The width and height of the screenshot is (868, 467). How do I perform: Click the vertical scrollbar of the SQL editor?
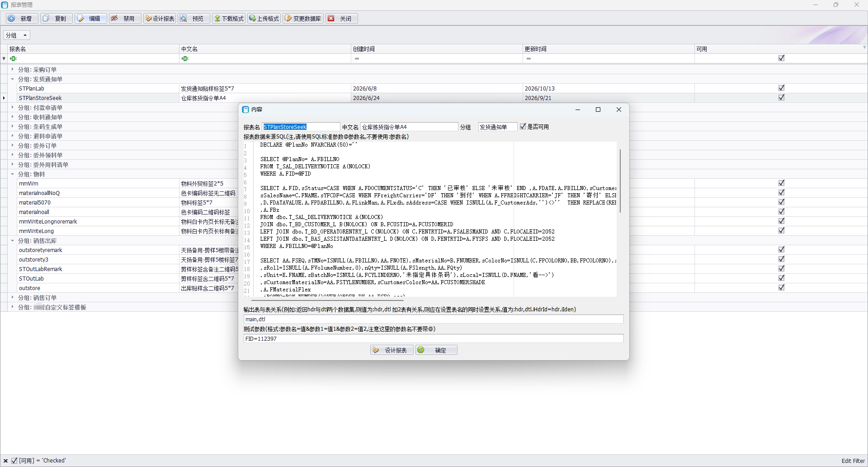click(x=620, y=181)
